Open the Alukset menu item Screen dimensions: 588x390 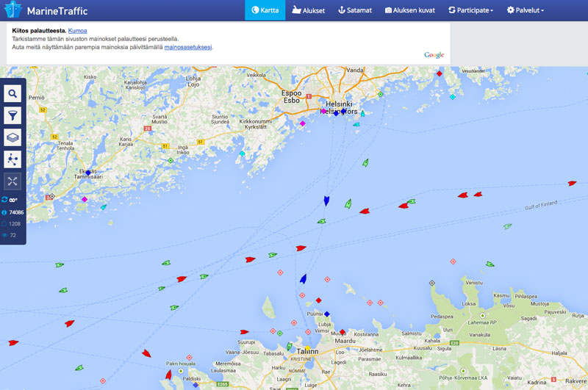[x=309, y=10]
